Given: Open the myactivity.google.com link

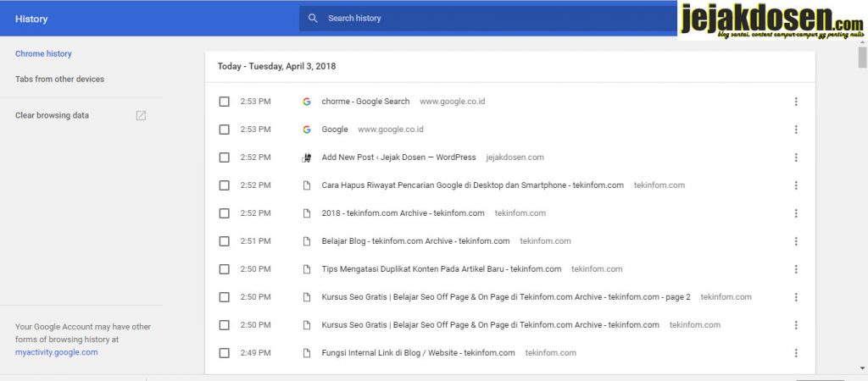Looking at the screenshot, I should pos(57,352).
